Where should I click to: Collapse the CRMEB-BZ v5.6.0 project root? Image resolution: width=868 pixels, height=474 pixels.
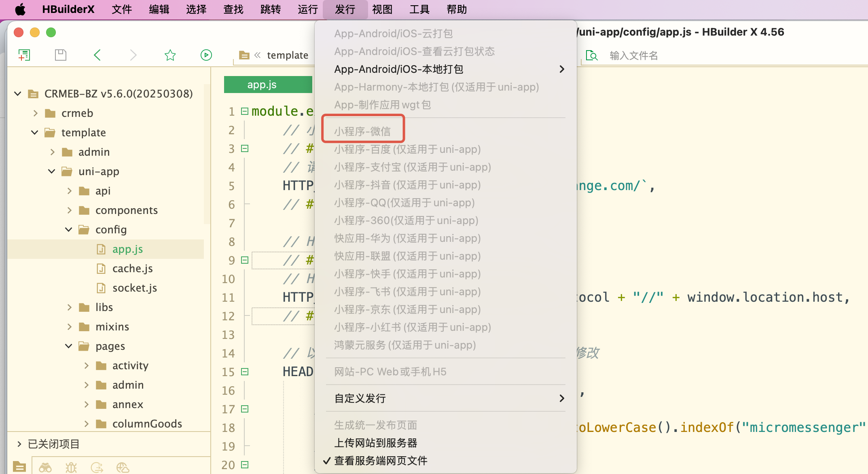18,94
